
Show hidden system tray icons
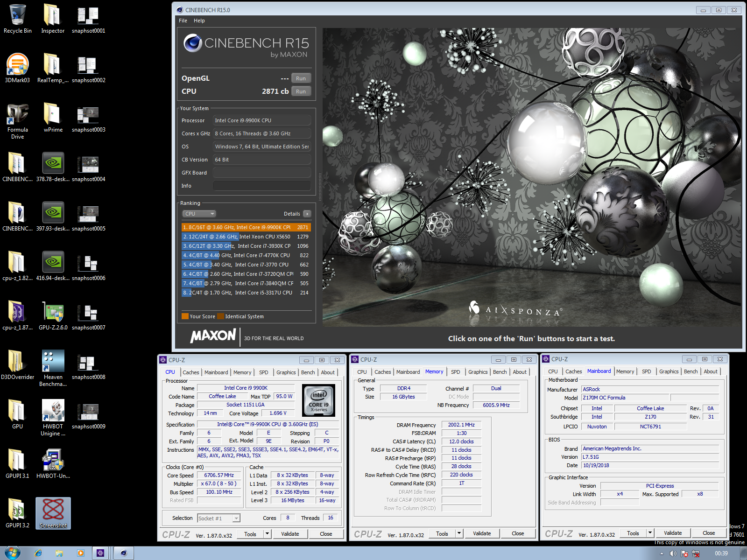pyautogui.click(x=662, y=553)
